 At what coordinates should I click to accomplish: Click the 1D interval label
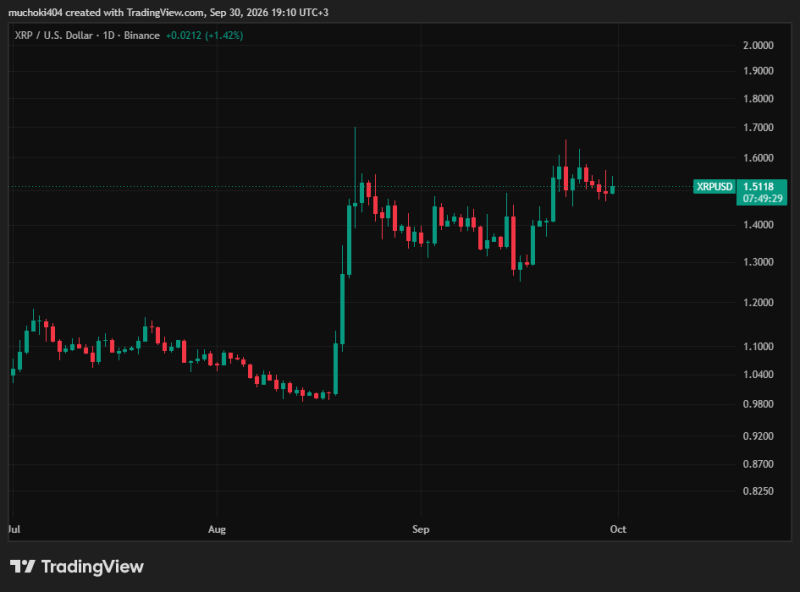(109, 36)
